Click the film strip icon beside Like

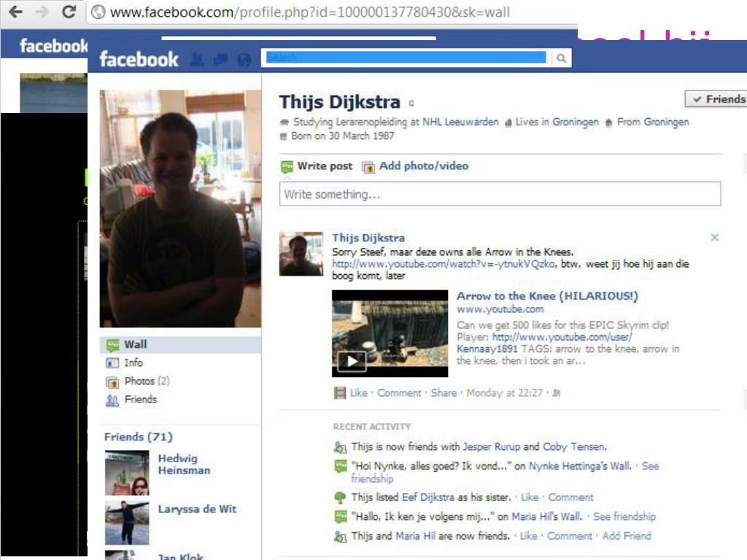click(340, 393)
